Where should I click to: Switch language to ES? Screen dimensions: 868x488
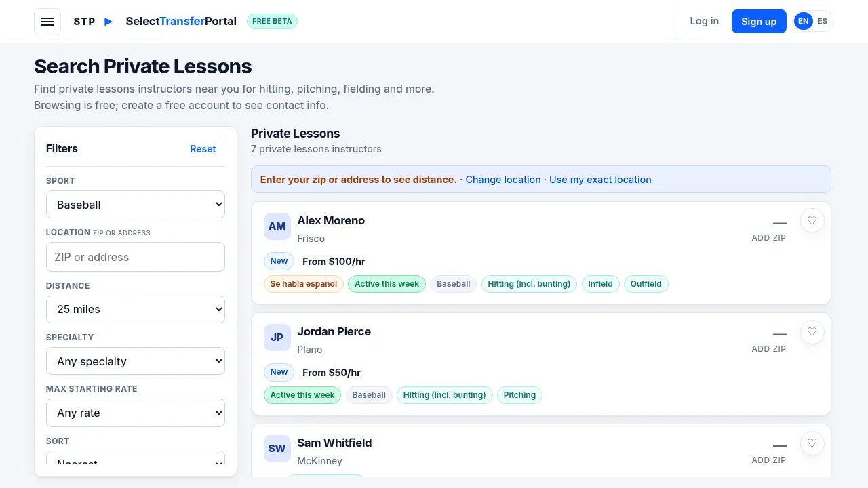[x=823, y=21]
